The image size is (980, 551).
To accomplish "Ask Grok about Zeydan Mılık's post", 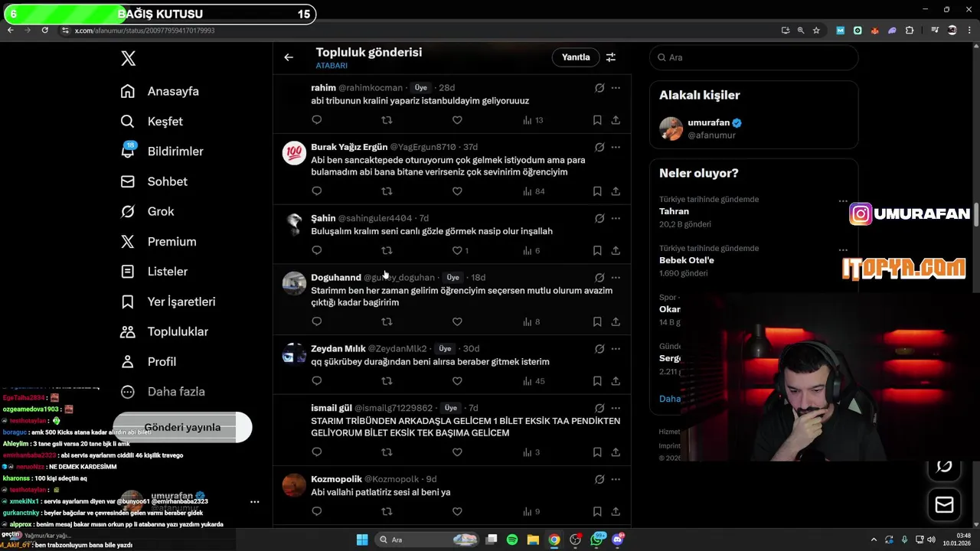I will click(x=599, y=348).
